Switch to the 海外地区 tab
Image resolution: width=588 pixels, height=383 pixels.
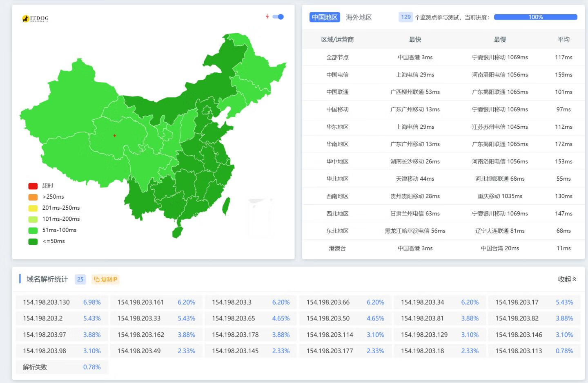point(359,17)
